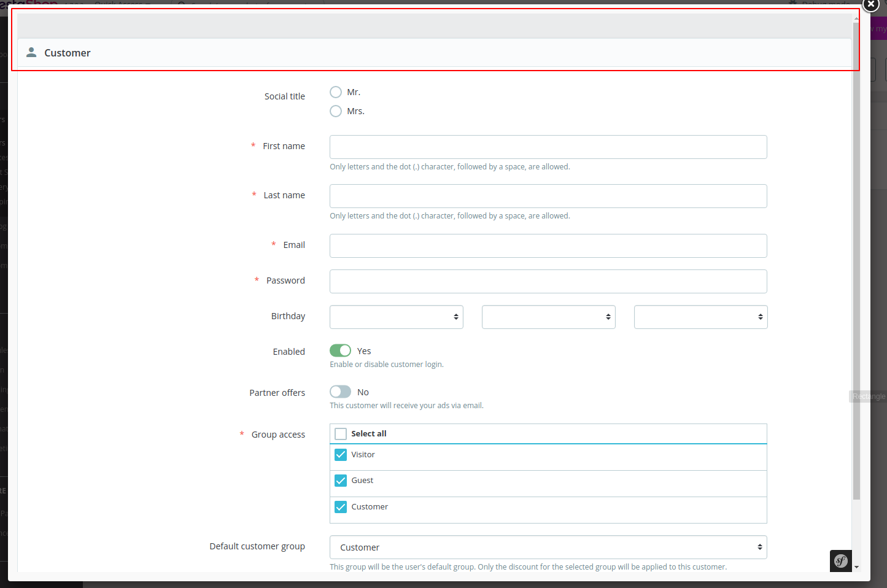Screen dimensions: 887x588
Task: Uncheck the Customer group access checkbox
Action: tap(341, 507)
